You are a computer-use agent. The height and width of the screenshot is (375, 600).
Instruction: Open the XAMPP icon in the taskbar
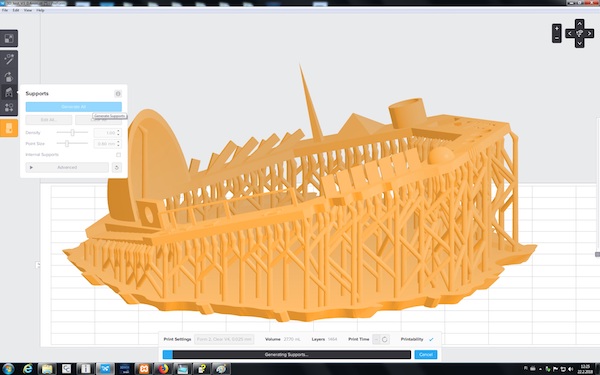[x=144, y=369]
